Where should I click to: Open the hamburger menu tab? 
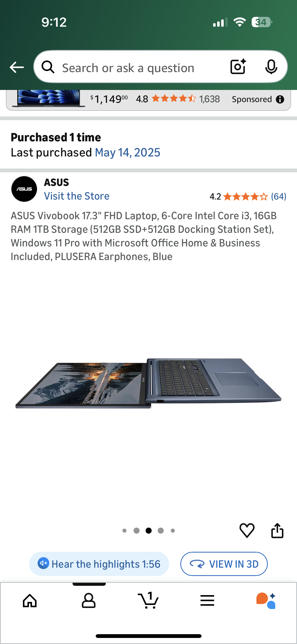click(x=207, y=600)
